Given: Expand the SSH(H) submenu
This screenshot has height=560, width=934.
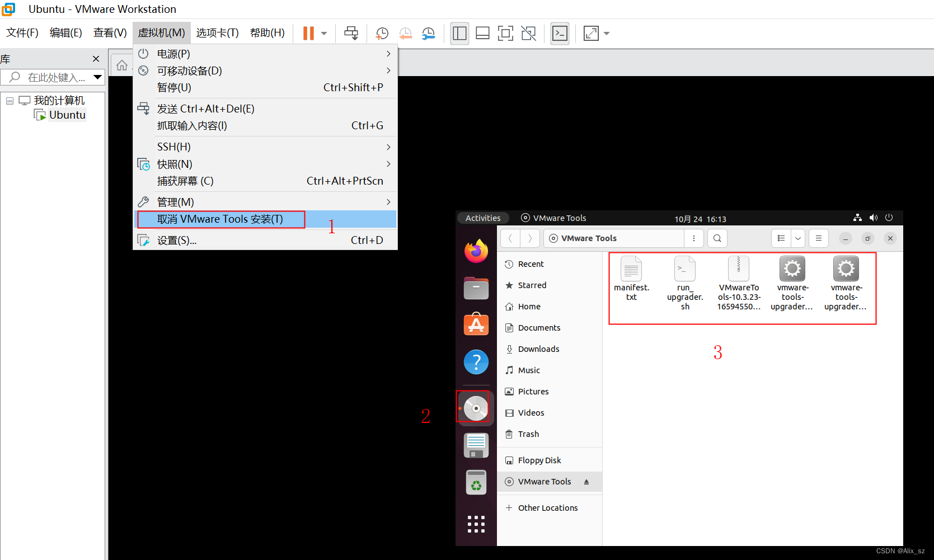Looking at the screenshot, I should 265,147.
